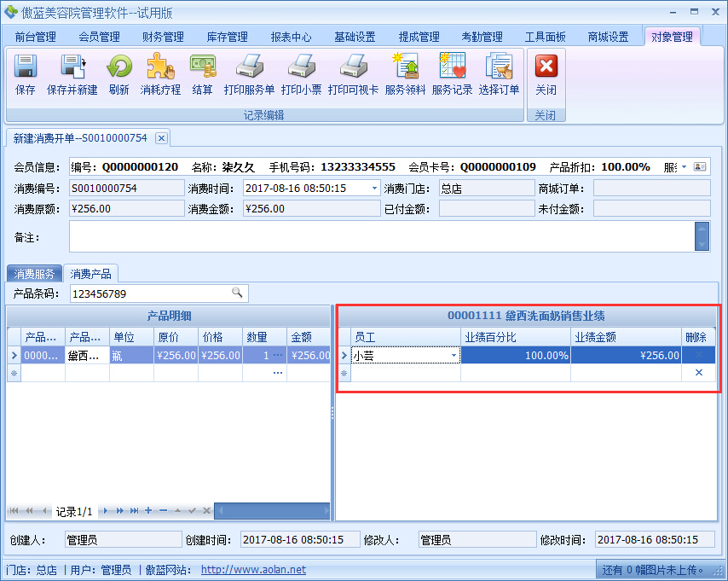Open the member info dropdown arrow

tap(684, 167)
